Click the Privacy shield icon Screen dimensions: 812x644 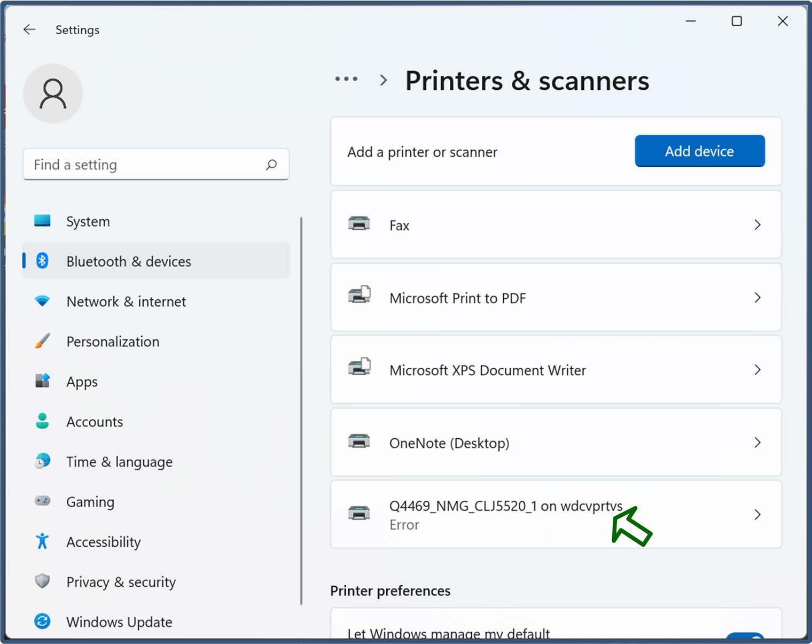point(42,581)
